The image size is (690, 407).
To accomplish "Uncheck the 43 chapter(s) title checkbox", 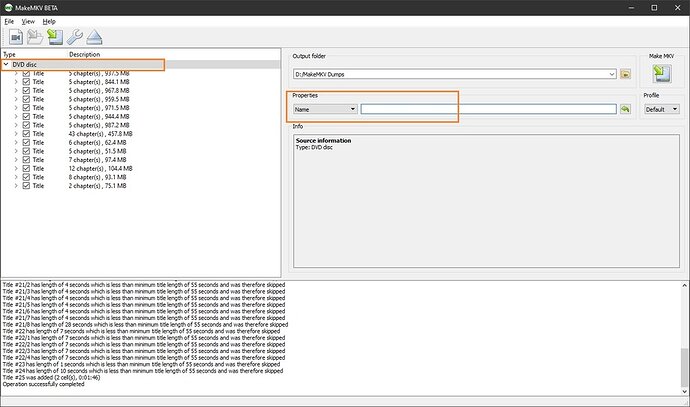I will coord(26,134).
